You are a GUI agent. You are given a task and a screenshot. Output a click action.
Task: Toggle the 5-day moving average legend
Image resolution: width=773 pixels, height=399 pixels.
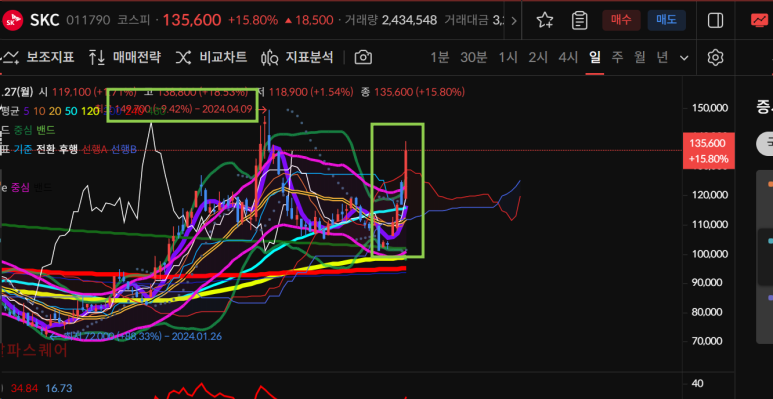click(x=26, y=111)
